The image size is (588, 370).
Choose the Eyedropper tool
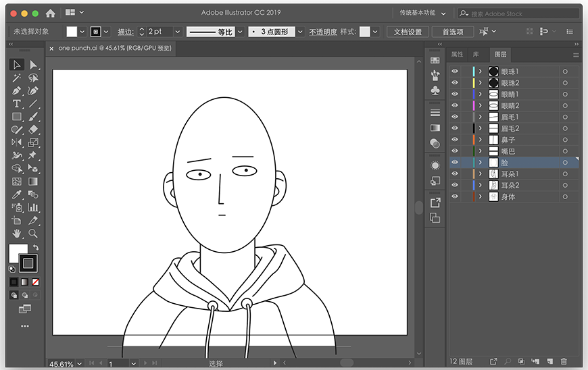click(x=16, y=194)
